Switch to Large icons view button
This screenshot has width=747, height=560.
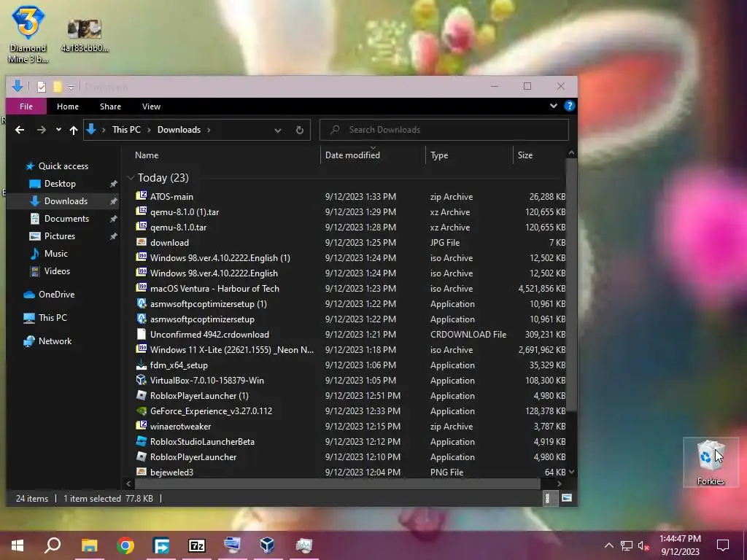pyautogui.click(x=566, y=498)
